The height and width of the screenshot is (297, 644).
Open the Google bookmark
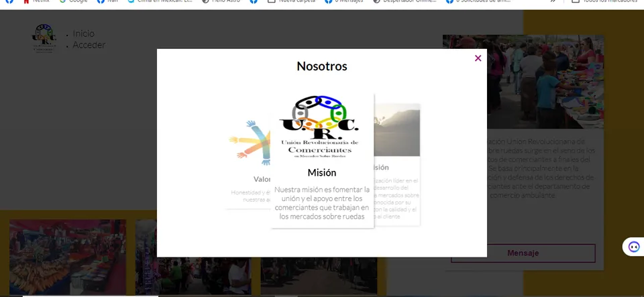click(x=74, y=1)
